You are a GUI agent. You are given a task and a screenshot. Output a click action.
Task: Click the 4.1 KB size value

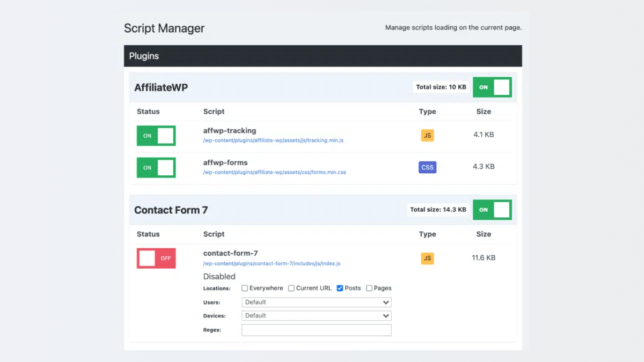pos(484,135)
